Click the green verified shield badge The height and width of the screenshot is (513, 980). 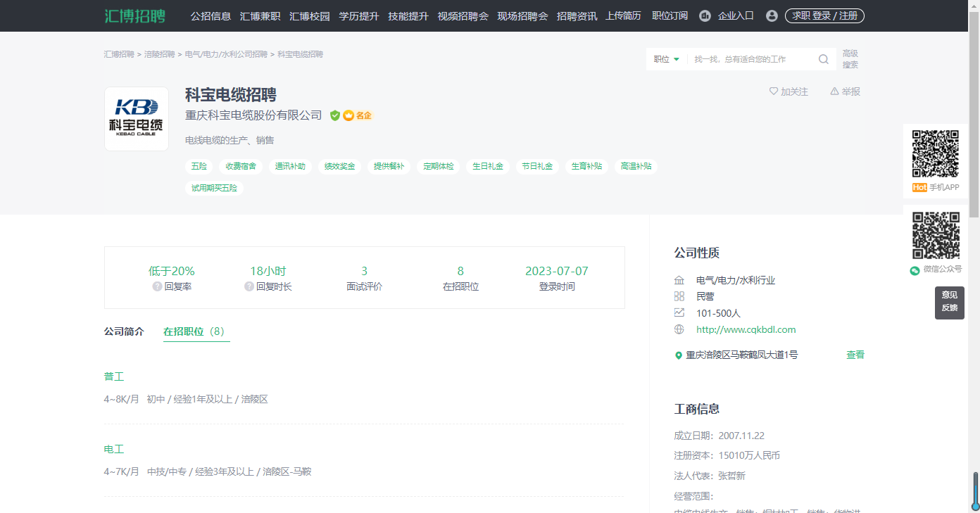pos(335,115)
